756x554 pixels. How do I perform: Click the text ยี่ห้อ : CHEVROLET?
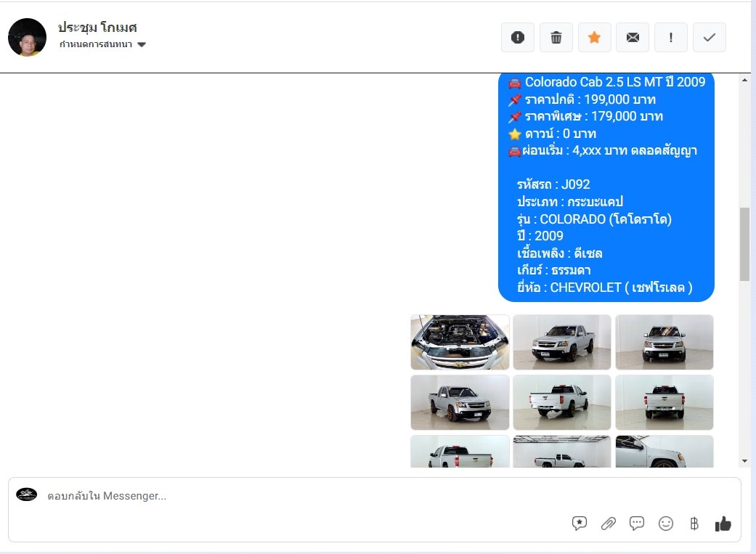click(x=605, y=288)
